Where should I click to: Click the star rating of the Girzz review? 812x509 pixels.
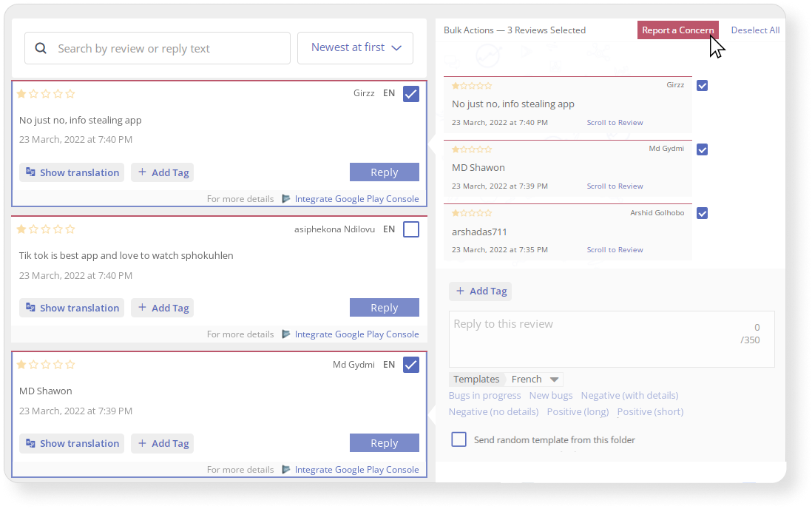click(x=46, y=94)
